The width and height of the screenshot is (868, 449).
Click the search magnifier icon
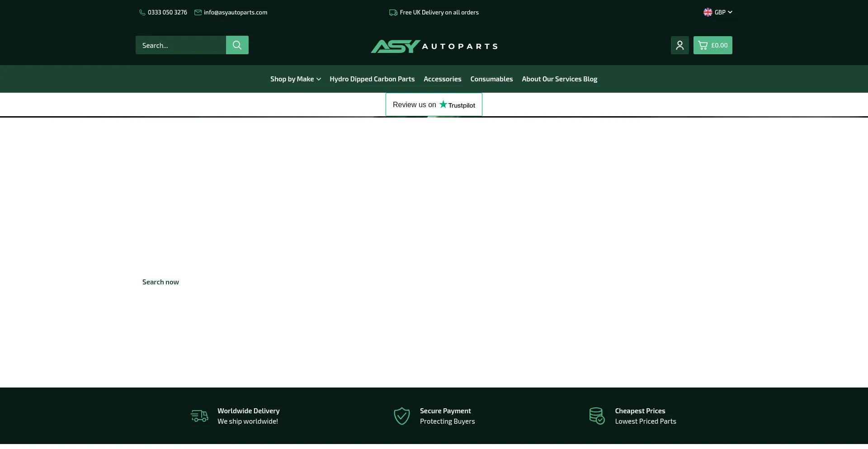(x=236, y=45)
